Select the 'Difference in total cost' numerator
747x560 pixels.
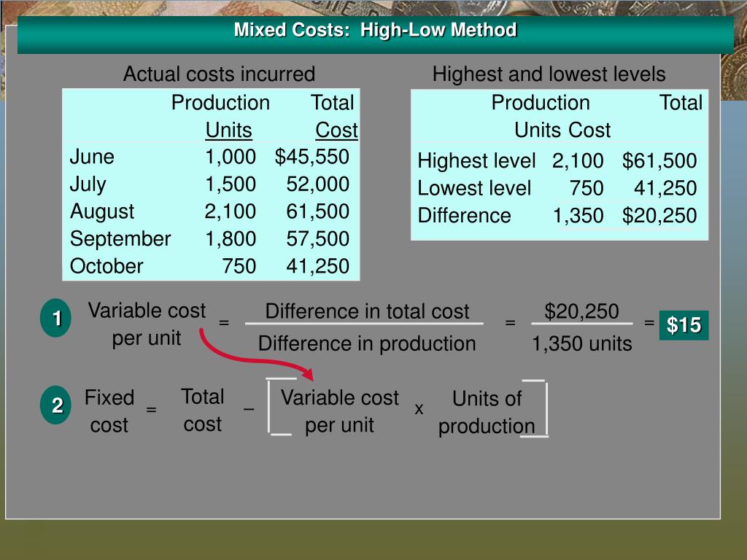coord(367,311)
